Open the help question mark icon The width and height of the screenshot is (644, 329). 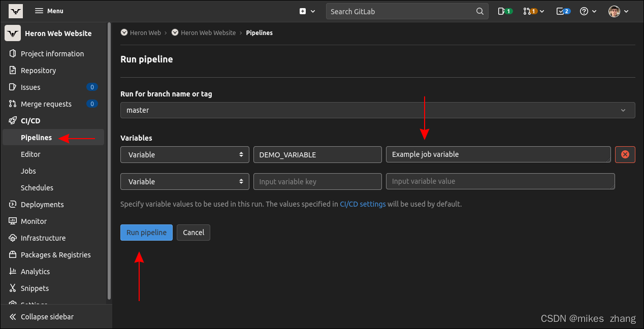(584, 11)
